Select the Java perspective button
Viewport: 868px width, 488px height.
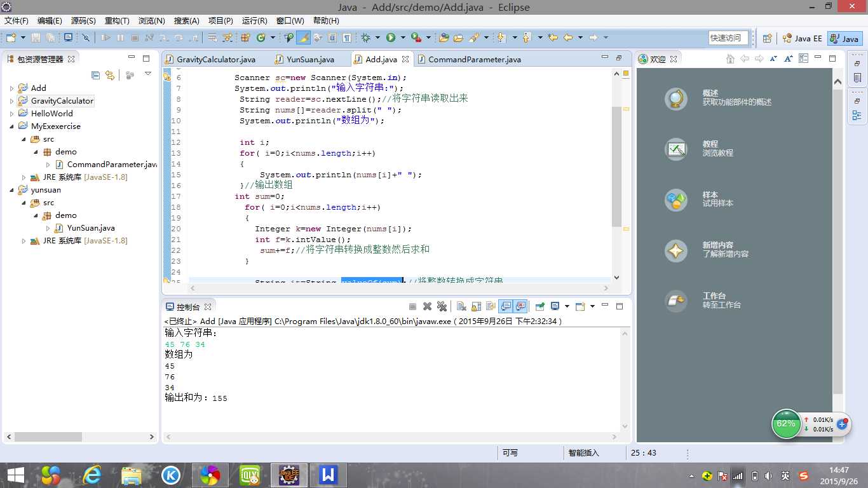(x=844, y=38)
